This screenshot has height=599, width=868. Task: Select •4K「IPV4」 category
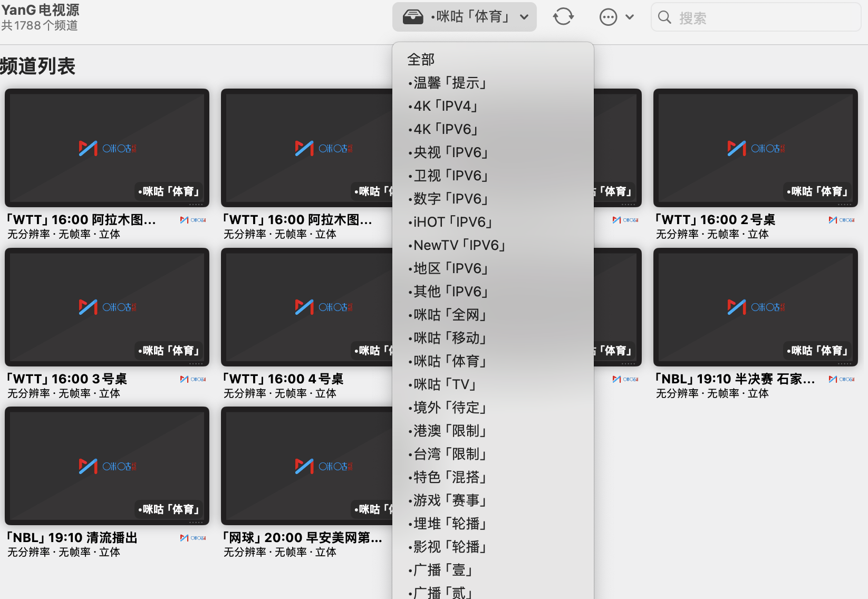pyautogui.click(x=493, y=106)
